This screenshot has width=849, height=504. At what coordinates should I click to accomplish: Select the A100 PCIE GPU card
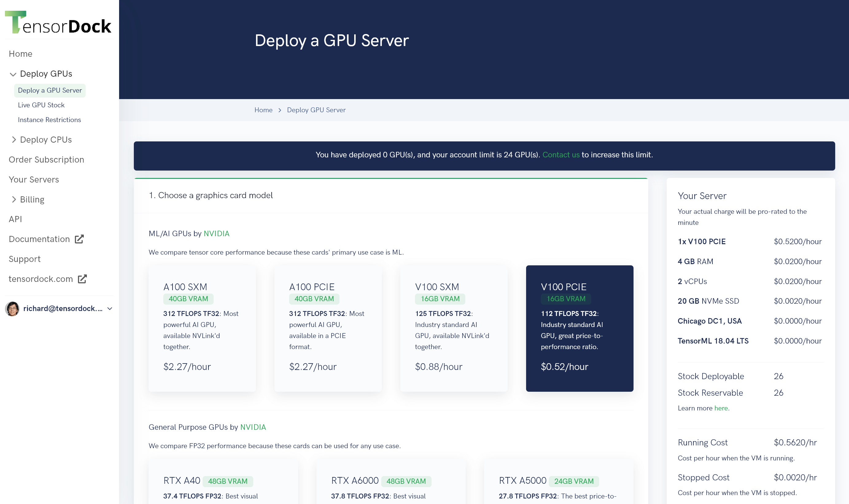(328, 329)
